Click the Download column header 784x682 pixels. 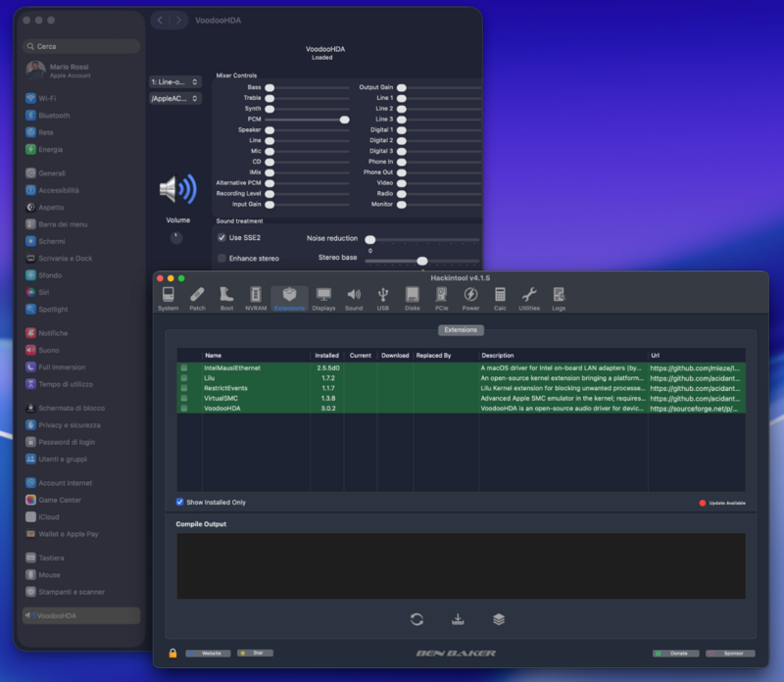click(x=395, y=356)
